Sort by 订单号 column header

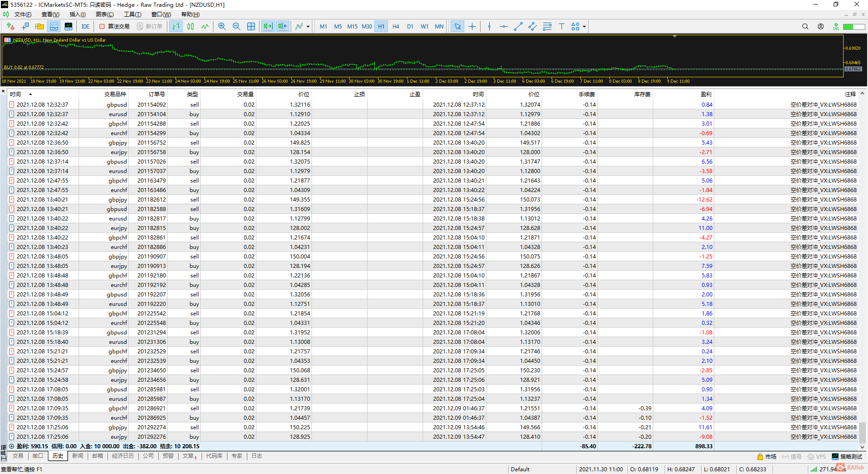[157, 94]
